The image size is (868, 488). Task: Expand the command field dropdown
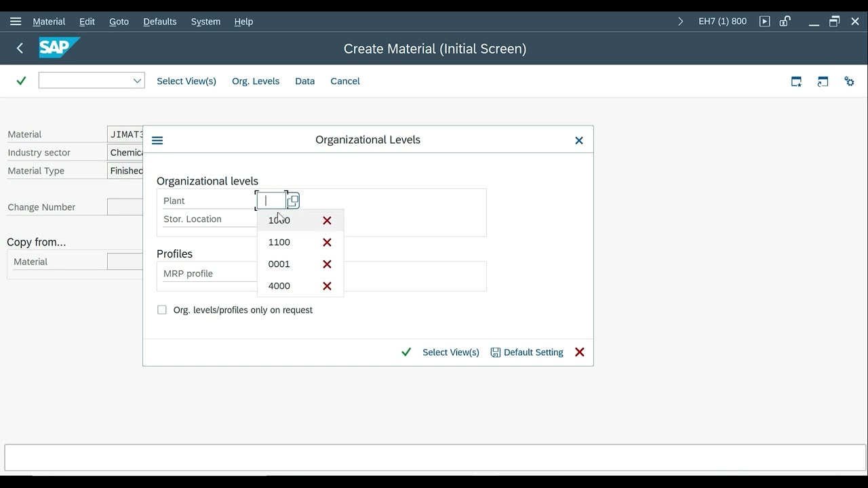[x=137, y=81]
